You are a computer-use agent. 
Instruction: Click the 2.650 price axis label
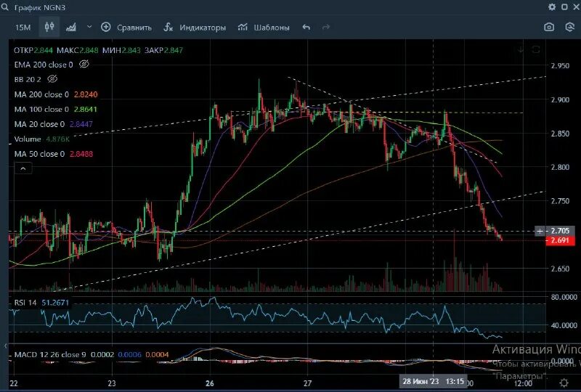tap(560, 269)
